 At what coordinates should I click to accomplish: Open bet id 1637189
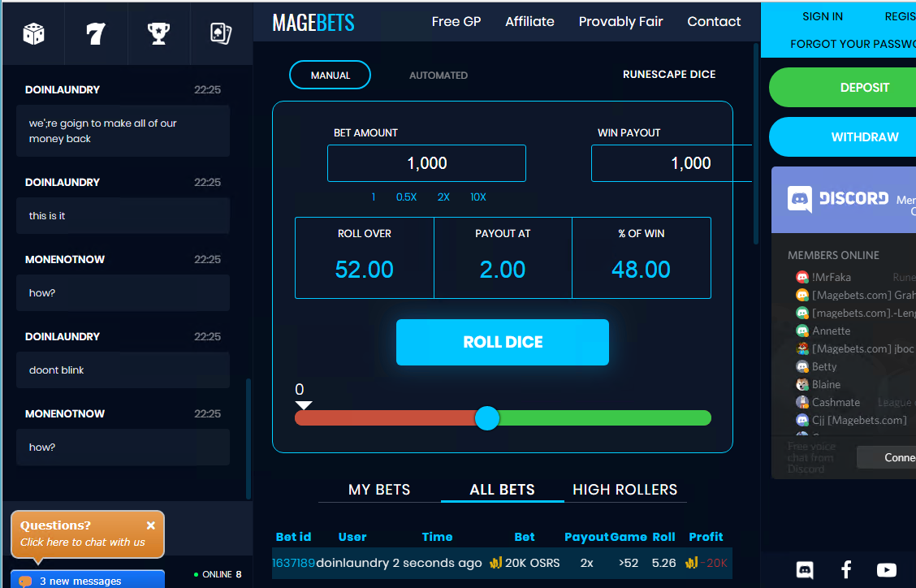click(293, 563)
